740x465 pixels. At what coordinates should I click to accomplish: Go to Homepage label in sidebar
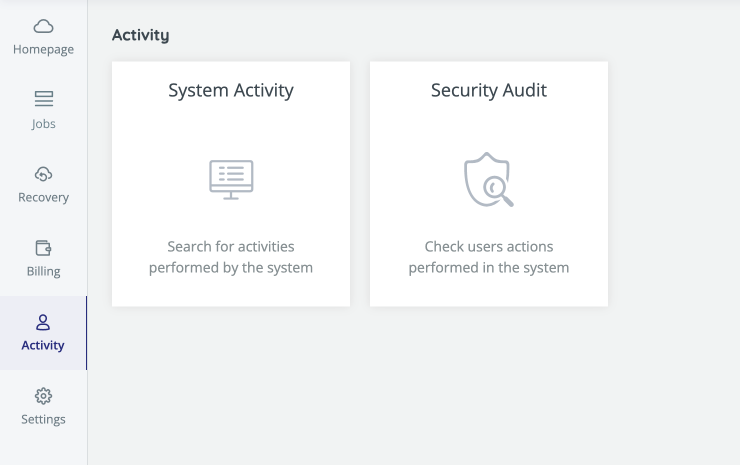click(43, 50)
